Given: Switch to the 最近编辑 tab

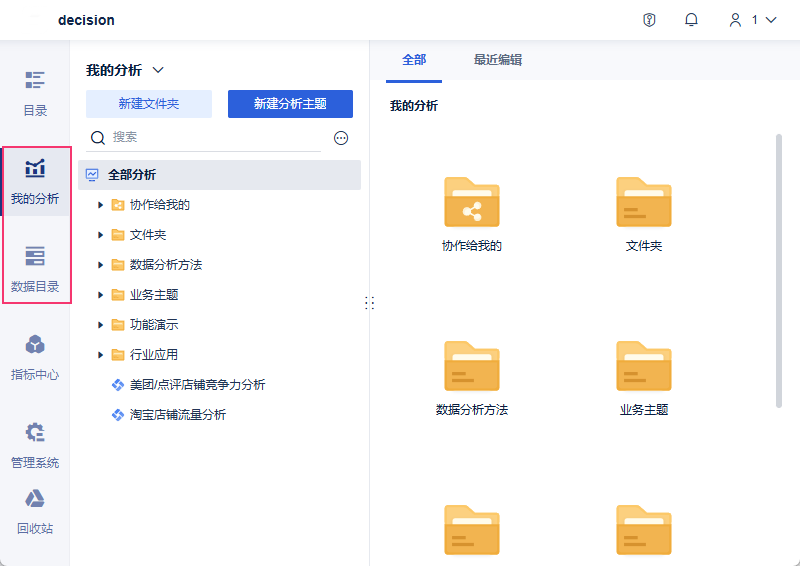Looking at the screenshot, I should (497, 60).
